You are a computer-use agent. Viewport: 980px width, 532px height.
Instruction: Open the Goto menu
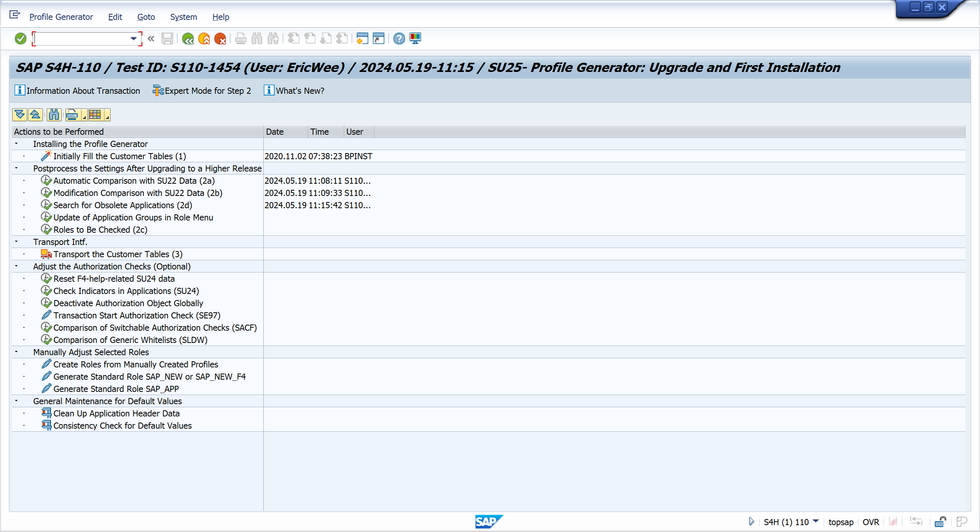[146, 17]
